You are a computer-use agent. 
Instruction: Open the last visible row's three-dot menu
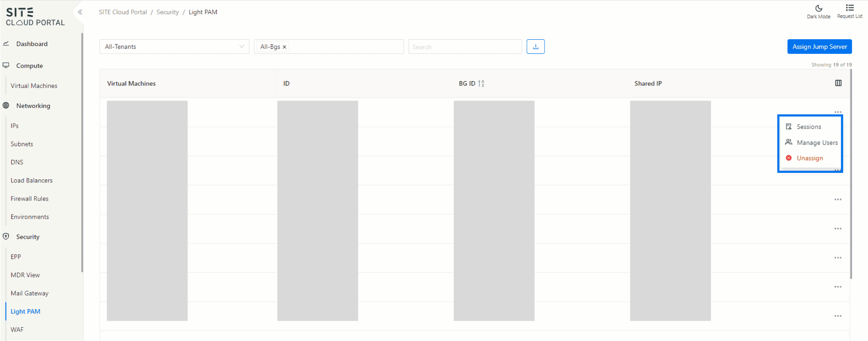click(837, 316)
